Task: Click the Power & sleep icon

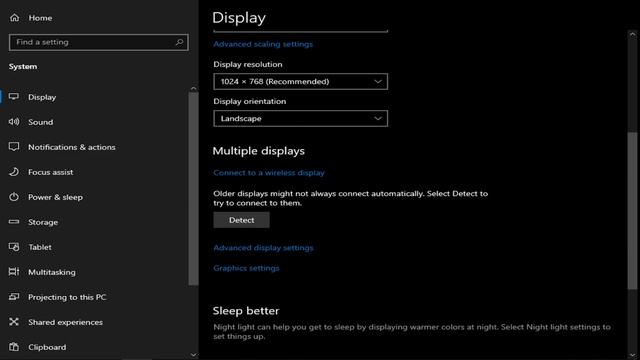Action: coord(14,197)
